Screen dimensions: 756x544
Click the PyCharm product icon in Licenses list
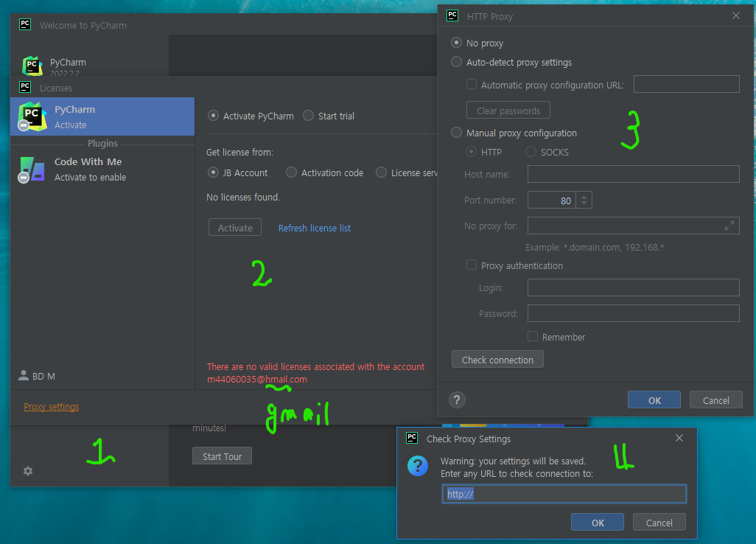click(32, 116)
